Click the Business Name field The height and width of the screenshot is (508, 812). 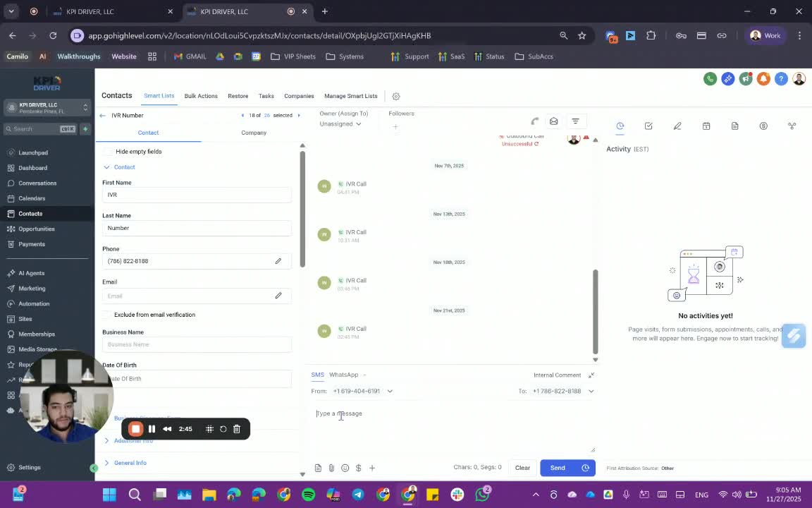tap(197, 344)
